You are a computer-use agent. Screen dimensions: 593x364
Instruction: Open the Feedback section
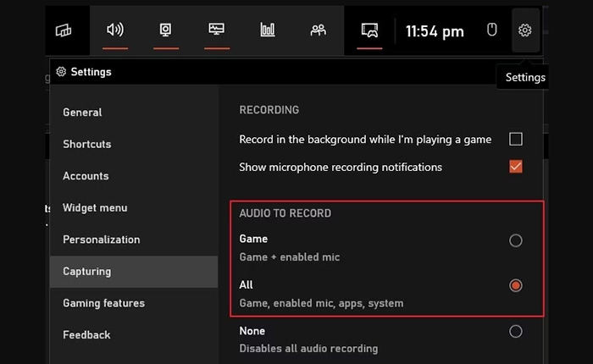point(86,334)
